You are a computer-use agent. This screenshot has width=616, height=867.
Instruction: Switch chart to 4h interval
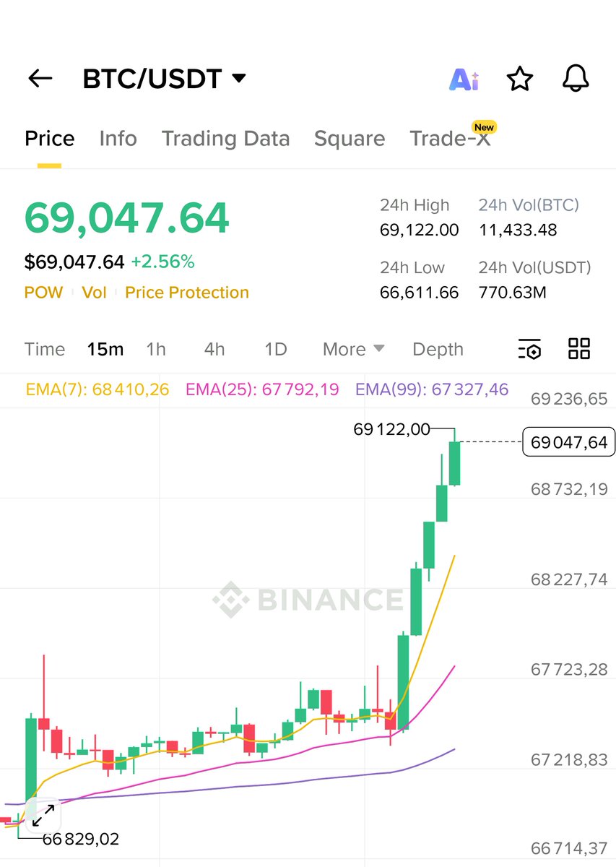pos(214,350)
